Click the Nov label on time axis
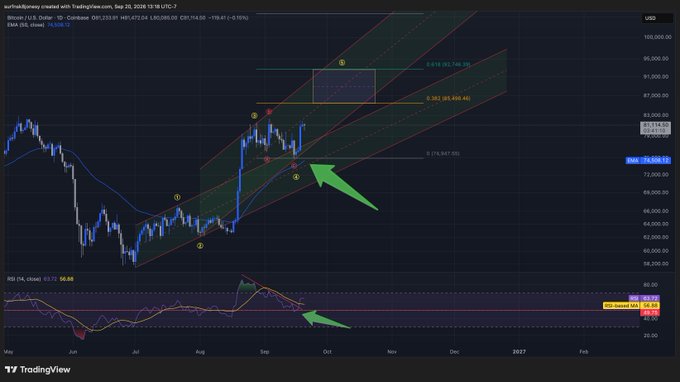680x382 pixels. click(x=392, y=352)
